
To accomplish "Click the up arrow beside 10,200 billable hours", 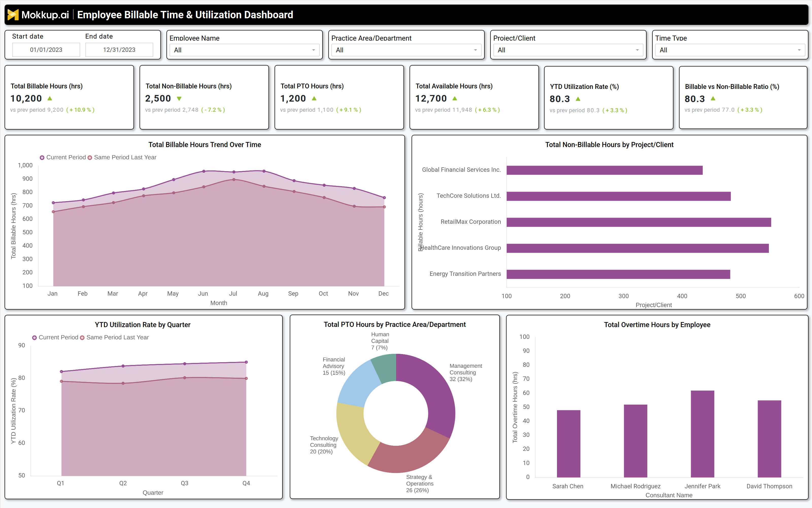I will [x=50, y=99].
